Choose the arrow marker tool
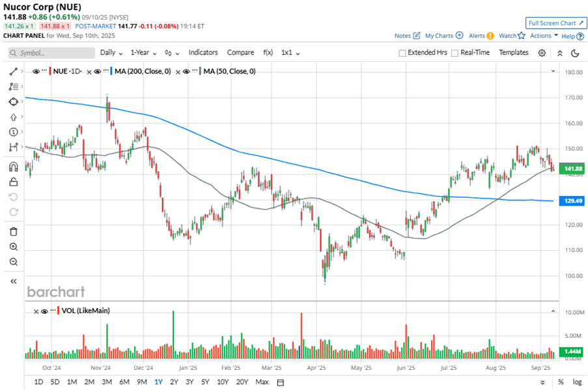This screenshot has width=588, height=390. [x=14, y=117]
